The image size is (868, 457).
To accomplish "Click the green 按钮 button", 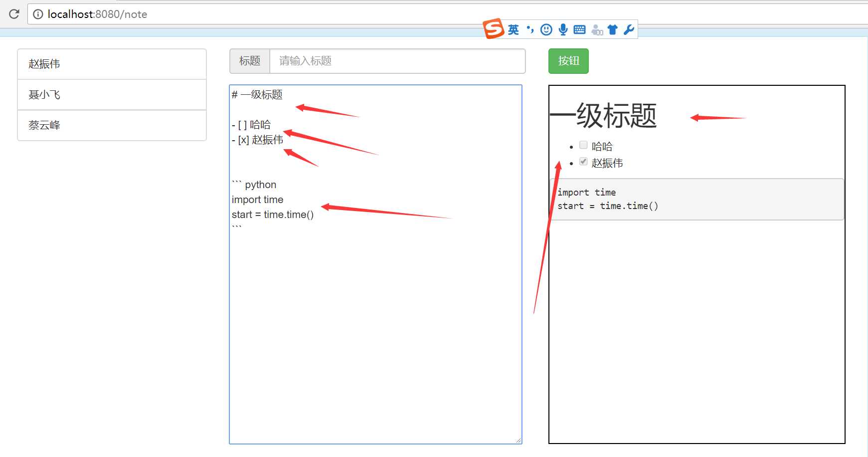I will [x=568, y=61].
